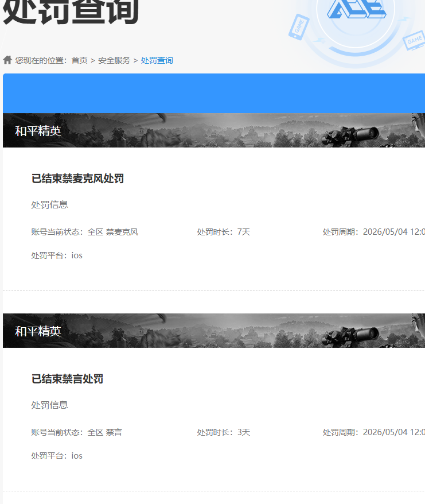Click the 和平精英 banner above 已结束禁麦克风处罚

pyautogui.click(x=214, y=130)
